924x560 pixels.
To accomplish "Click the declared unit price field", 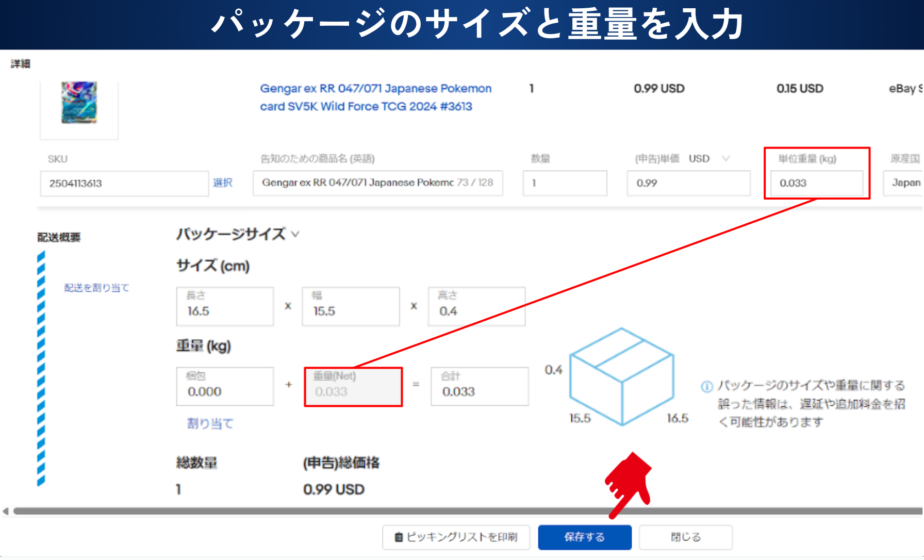I will pyautogui.click(x=688, y=184).
